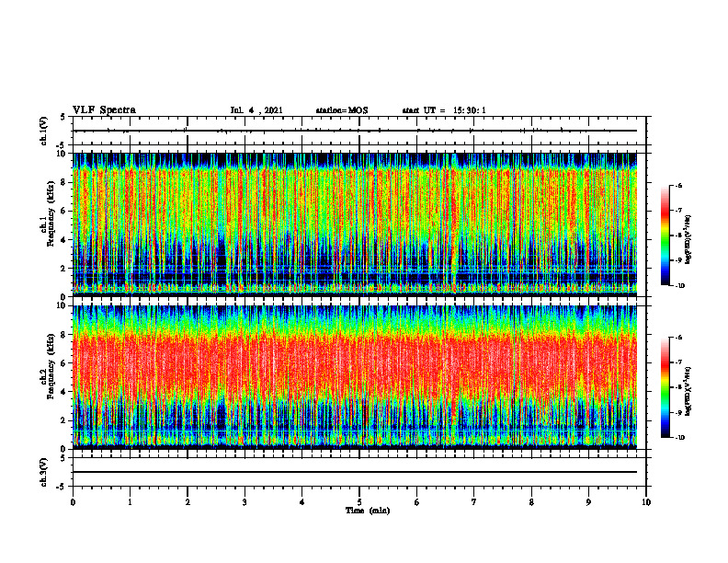
Task: Click time axis tick label "0"
Action: (x=73, y=502)
